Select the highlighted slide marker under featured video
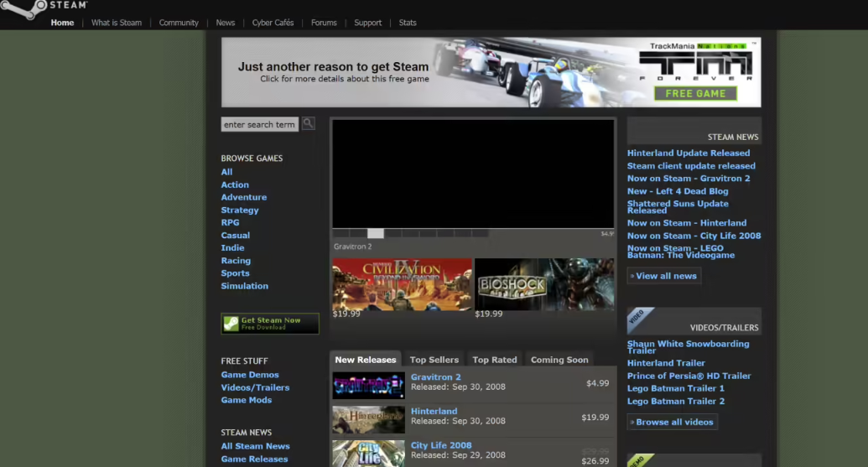This screenshot has width=868, height=467. [376, 233]
